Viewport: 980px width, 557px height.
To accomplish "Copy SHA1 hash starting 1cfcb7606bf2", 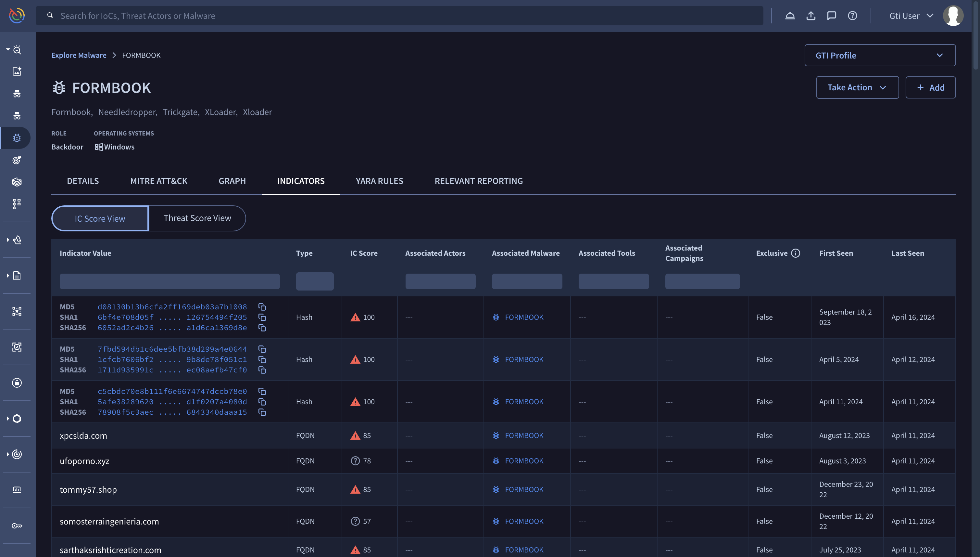I will coord(262,360).
